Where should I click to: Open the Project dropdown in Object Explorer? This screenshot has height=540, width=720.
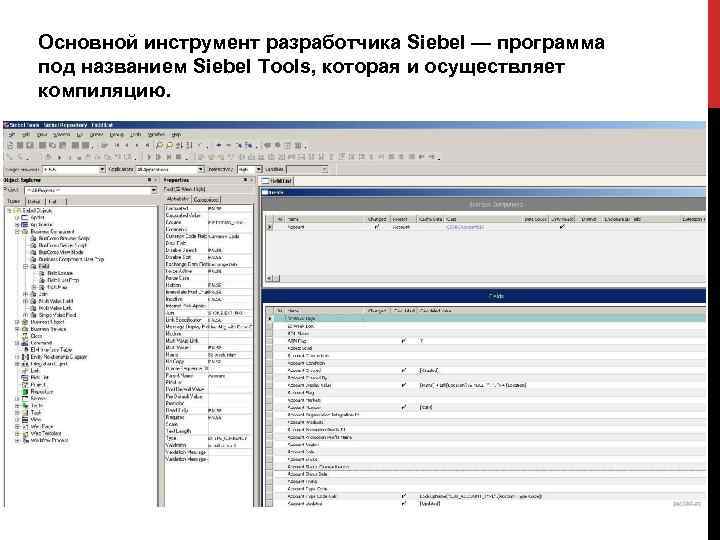[154, 190]
